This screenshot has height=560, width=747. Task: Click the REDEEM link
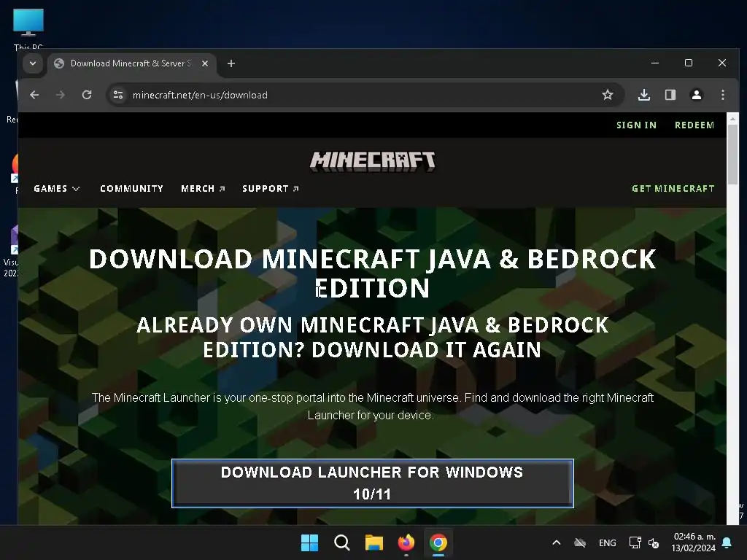(694, 125)
